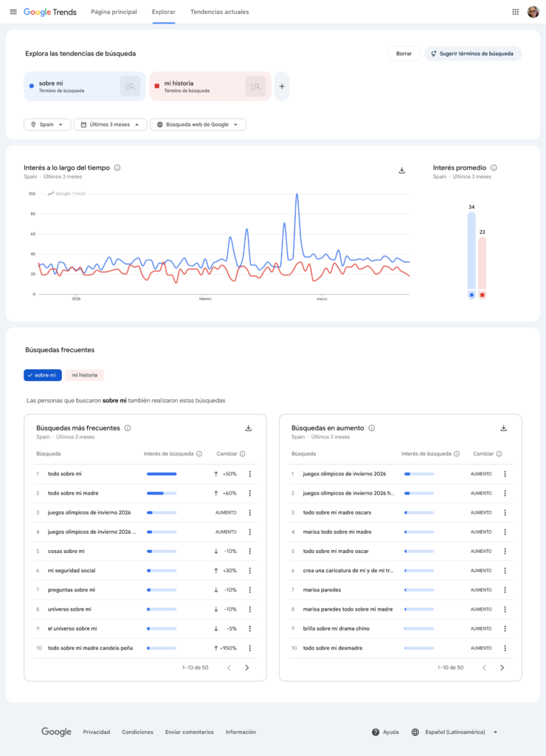Switch to 'Tendencias actuales' tab
546x756 pixels.
point(220,12)
